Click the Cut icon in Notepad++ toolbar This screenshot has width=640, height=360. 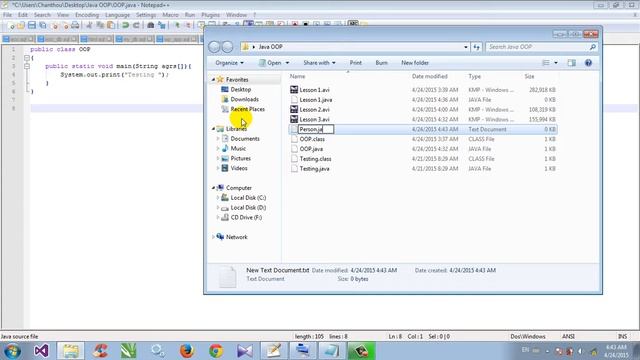(89, 25)
